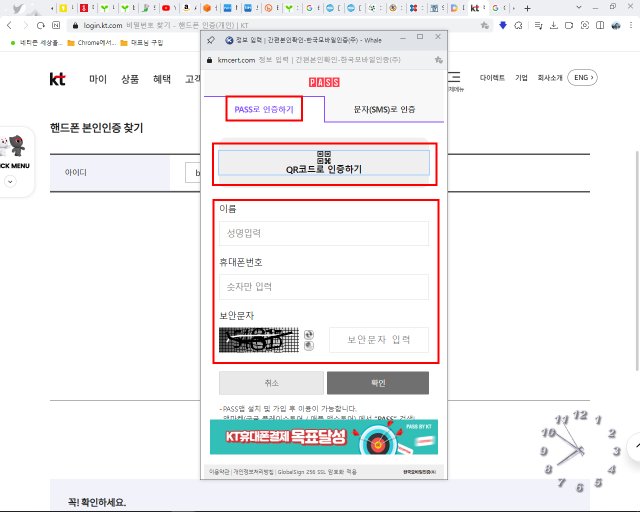This screenshot has width=640, height=512.
Task: Click the 휴대폰번호 phone number field
Action: (x=324, y=287)
